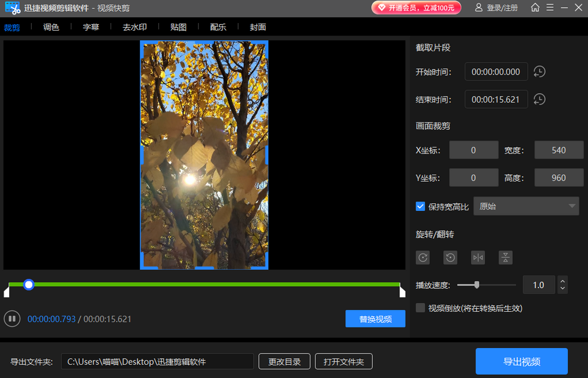The height and width of the screenshot is (378, 588).
Task: Set start time to current position via clock icon
Action: pyautogui.click(x=539, y=72)
